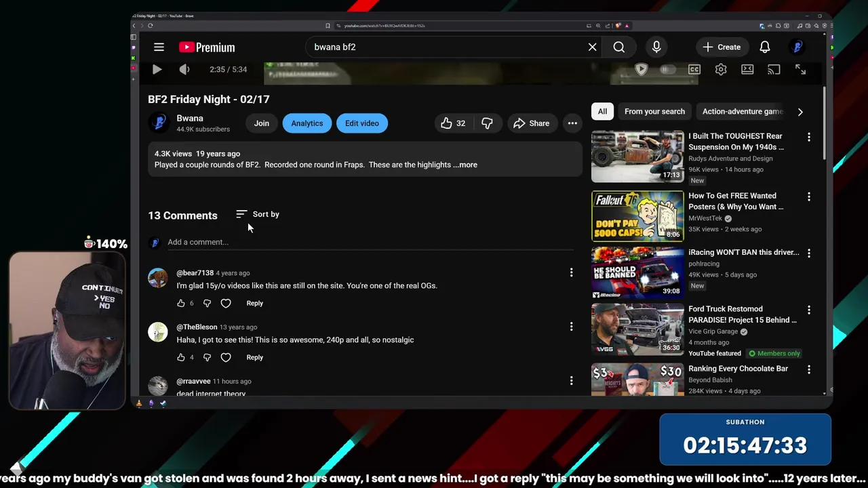868x488 pixels.
Task: Open the TOUGHEST Rear Suspension video thumbnail
Action: point(637,157)
